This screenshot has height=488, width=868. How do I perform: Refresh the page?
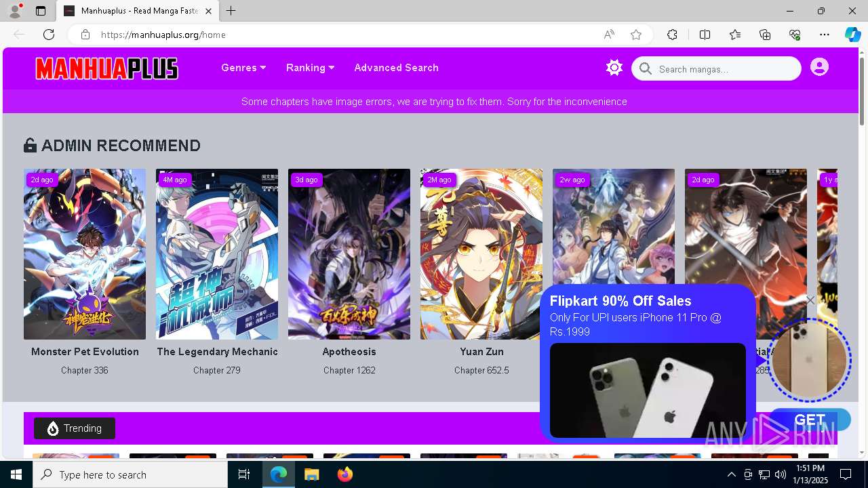click(49, 35)
